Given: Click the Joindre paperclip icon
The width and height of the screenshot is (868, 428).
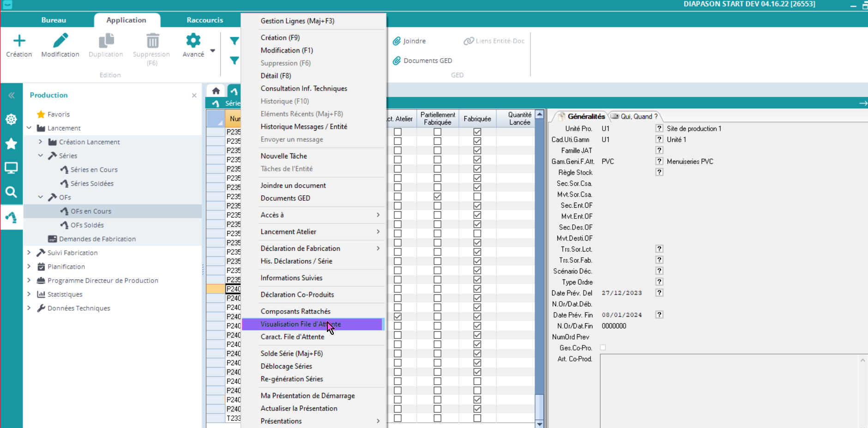Looking at the screenshot, I should pyautogui.click(x=397, y=41).
